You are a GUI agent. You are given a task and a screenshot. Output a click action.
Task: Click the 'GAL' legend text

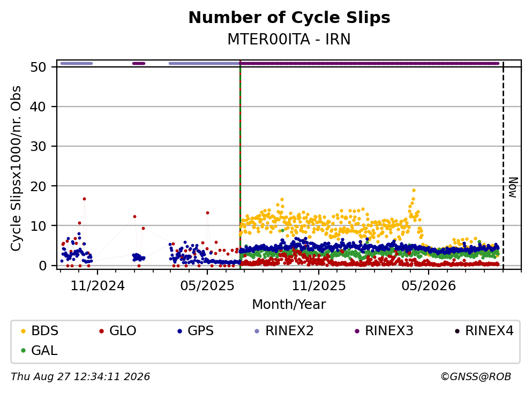(x=44, y=351)
